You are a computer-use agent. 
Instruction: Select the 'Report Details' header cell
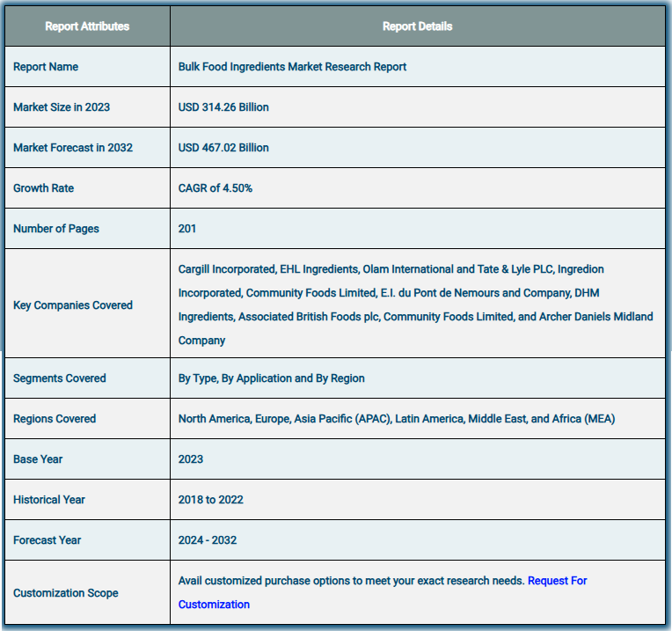coord(418,26)
